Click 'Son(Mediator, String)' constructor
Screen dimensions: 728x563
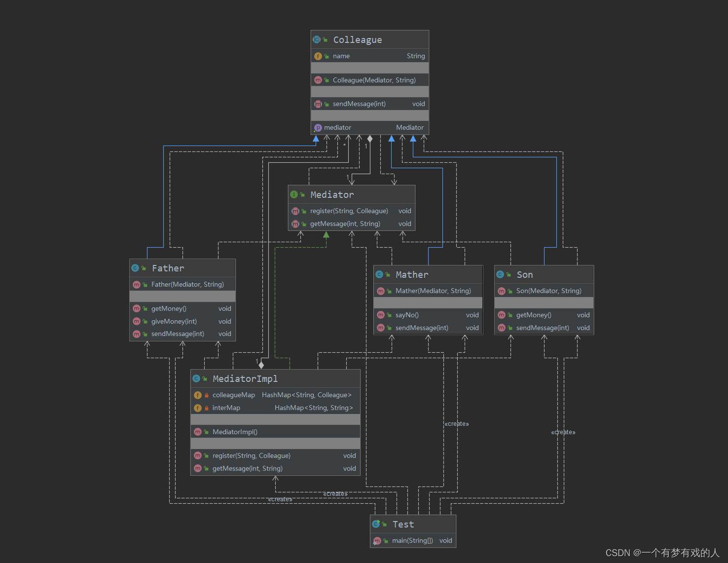point(549,291)
